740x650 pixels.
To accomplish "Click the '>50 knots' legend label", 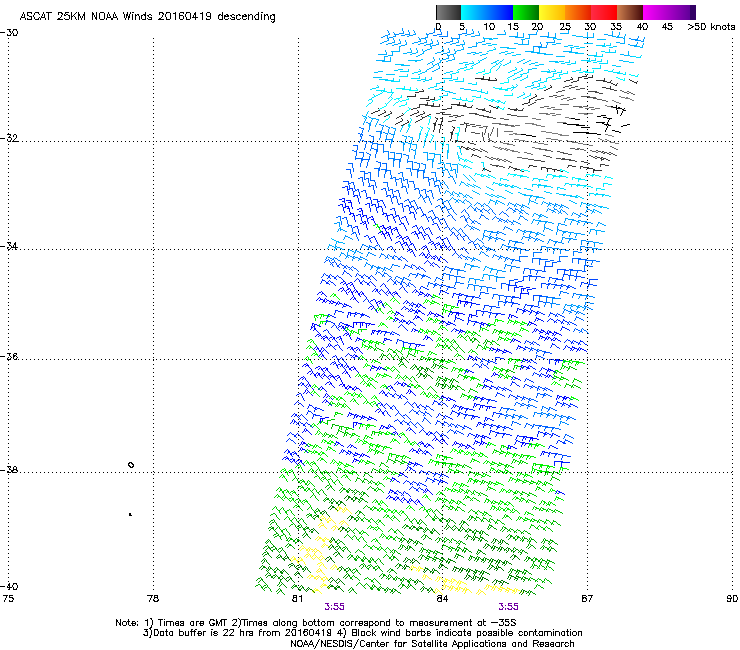I will click(x=711, y=27).
